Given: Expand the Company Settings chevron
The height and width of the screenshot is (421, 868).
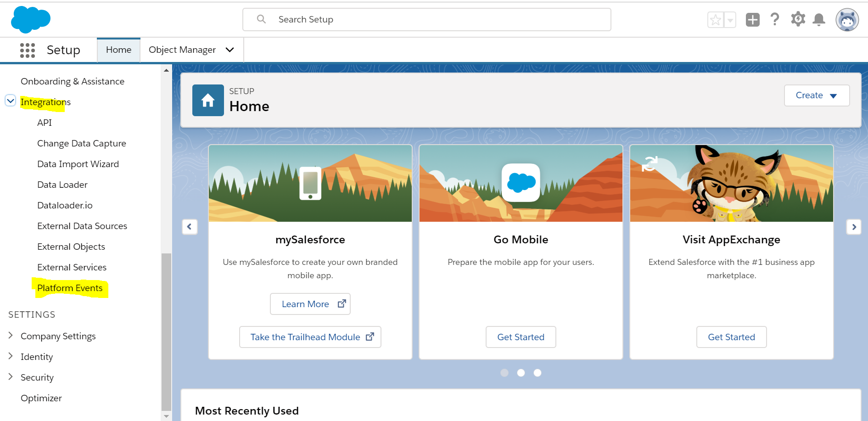Looking at the screenshot, I should (11, 335).
